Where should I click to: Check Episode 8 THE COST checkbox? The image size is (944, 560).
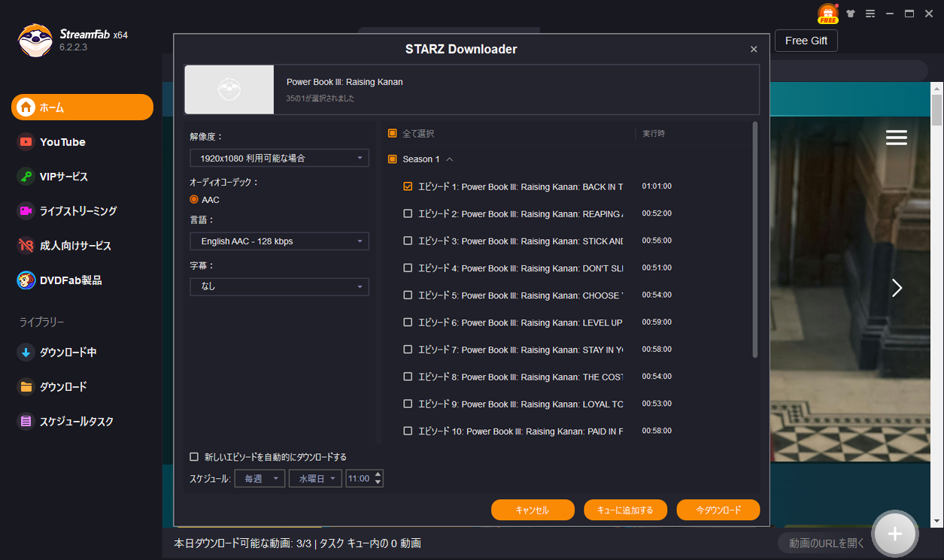click(x=408, y=377)
